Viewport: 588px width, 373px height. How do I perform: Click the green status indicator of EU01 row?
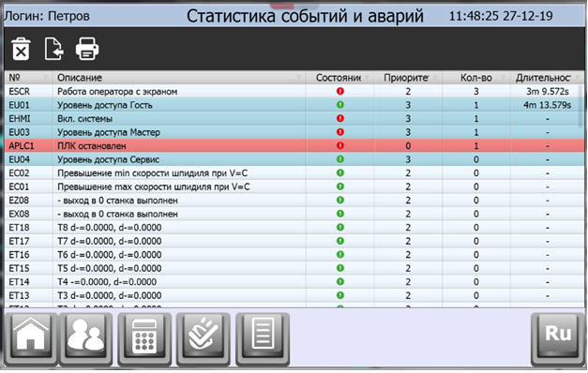340,105
